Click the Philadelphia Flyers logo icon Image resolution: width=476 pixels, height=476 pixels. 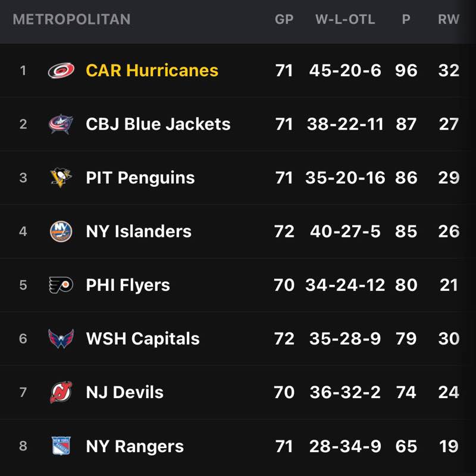(61, 285)
